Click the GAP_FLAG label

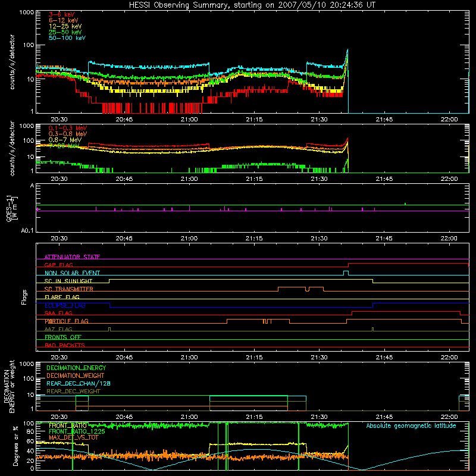point(58,265)
